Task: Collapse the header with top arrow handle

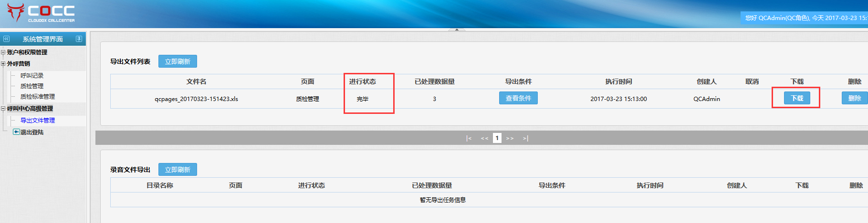Action: [x=457, y=30]
